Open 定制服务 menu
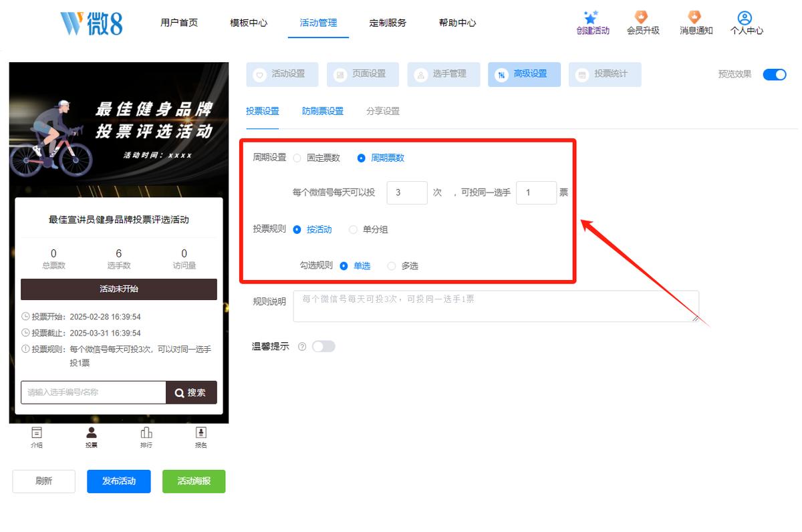 pyautogui.click(x=388, y=23)
